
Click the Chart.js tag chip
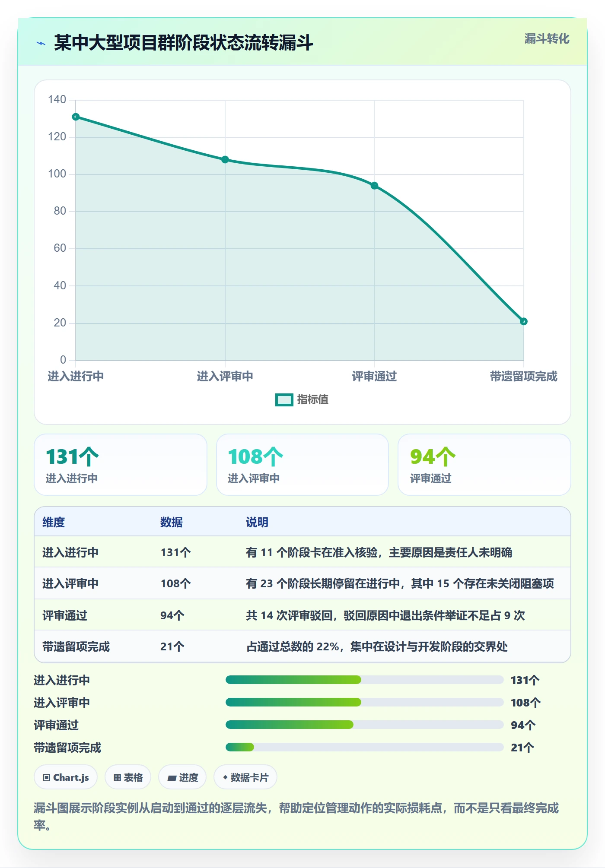click(66, 777)
